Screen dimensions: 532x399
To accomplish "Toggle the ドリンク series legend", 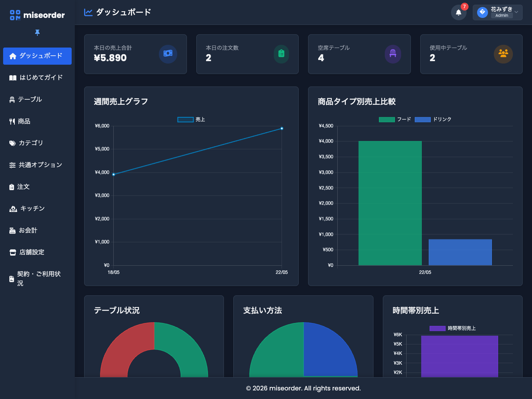I will point(433,120).
